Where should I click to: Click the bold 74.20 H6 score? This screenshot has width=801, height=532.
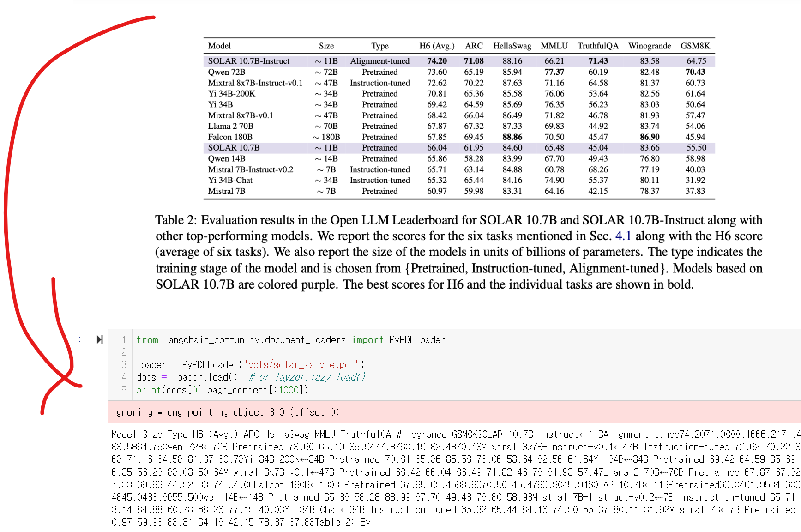click(x=437, y=61)
